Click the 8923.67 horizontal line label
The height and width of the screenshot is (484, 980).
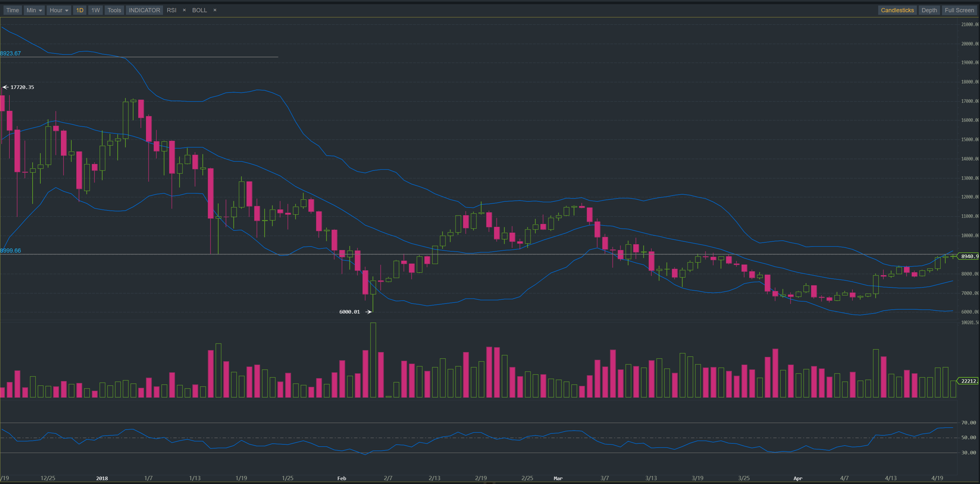(x=11, y=53)
